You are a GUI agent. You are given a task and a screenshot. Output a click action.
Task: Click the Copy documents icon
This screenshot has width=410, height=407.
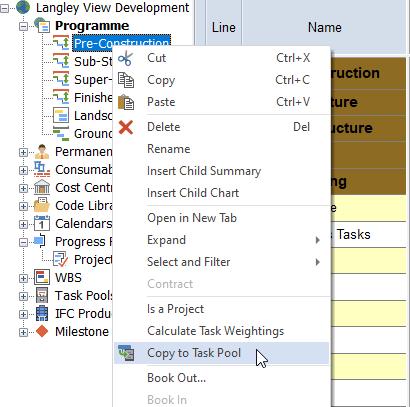[126, 80]
